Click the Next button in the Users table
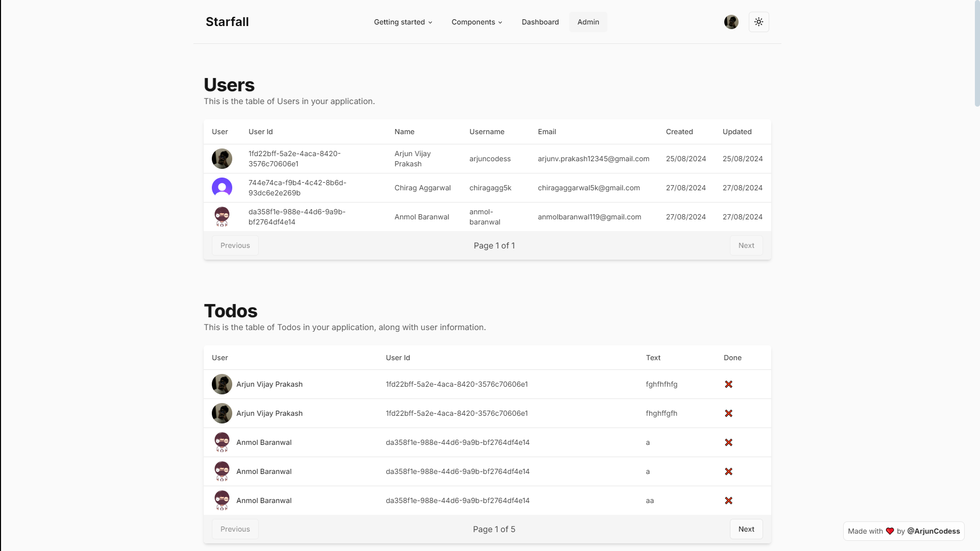The image size is (980, 551). pyautogui.click(x=746, y=245)
